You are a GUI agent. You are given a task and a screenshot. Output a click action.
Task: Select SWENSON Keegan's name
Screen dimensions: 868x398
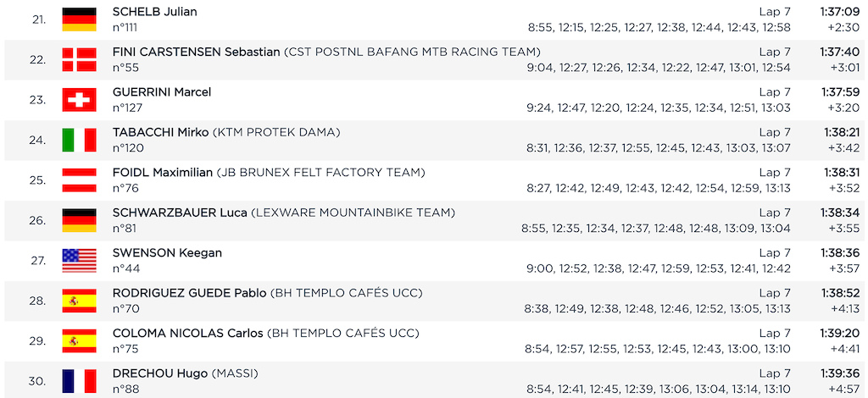(167, 252)
